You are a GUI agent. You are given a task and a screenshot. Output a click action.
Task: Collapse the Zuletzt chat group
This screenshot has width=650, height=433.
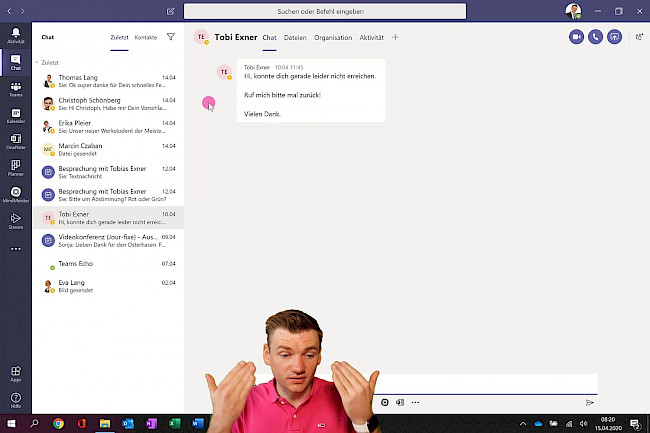(x=37, y=63)
